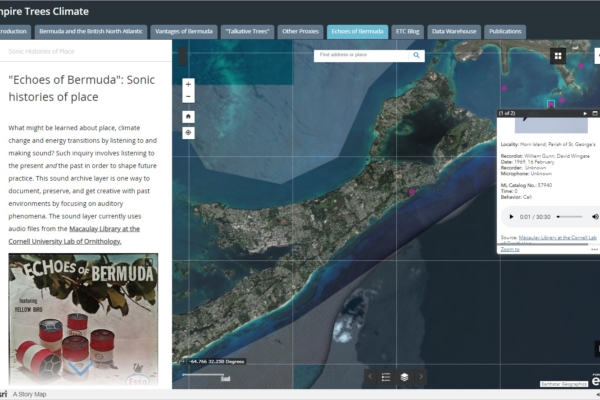The height and width of the screenshot is (400, 600).
Task: Click Zoom to in the popup
Action: pos(510,249)
